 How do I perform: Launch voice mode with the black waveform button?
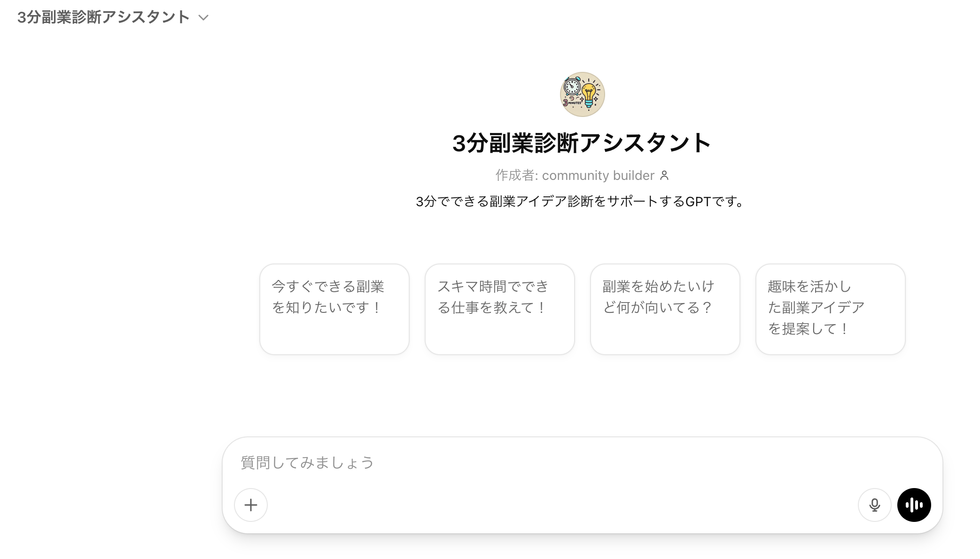914,505
